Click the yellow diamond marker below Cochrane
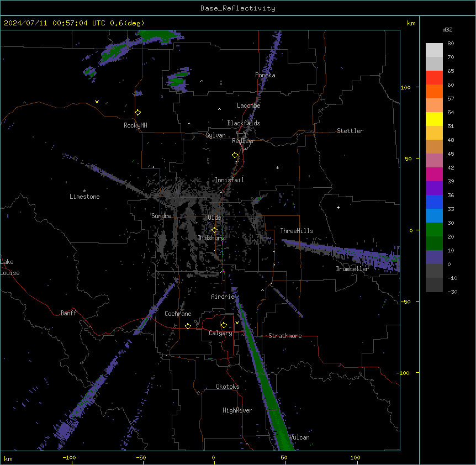 point(188,326)
